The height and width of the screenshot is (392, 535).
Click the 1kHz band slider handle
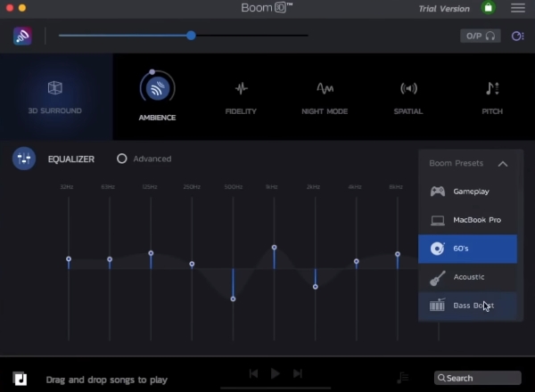[x=274, y=248]
